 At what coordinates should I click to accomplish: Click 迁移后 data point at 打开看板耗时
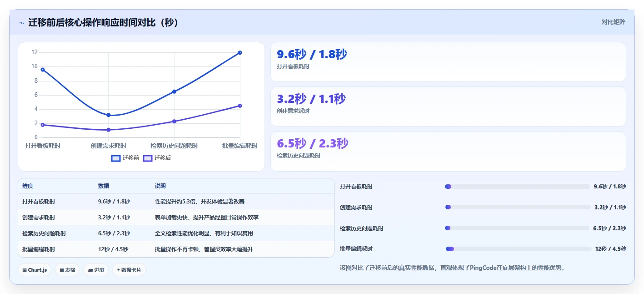(x=43, y=125)
